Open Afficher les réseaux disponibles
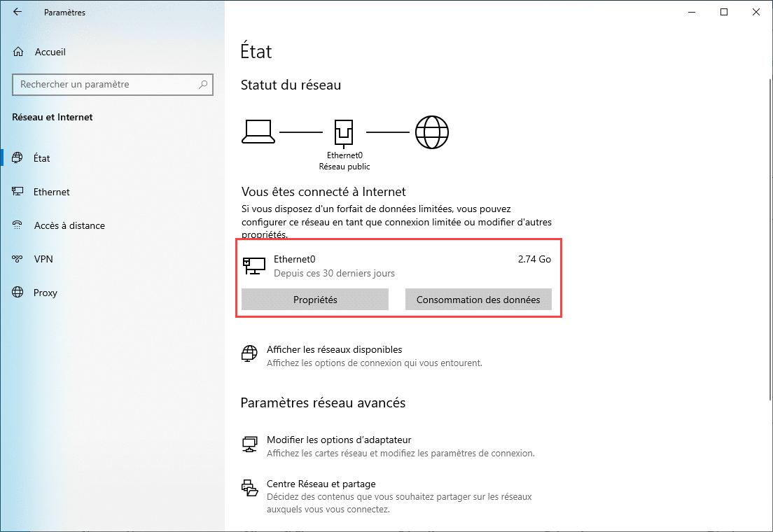Viewport: 773px width, 532px height. (334, 349)
